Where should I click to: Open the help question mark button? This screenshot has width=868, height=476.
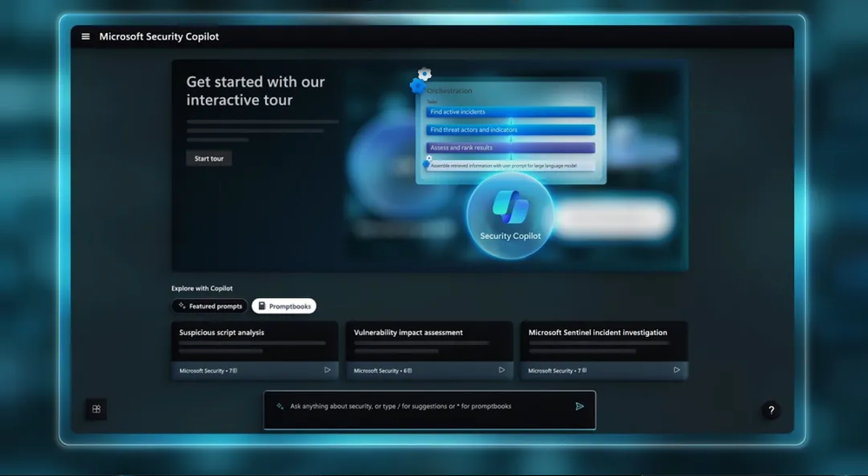(772, 410)
